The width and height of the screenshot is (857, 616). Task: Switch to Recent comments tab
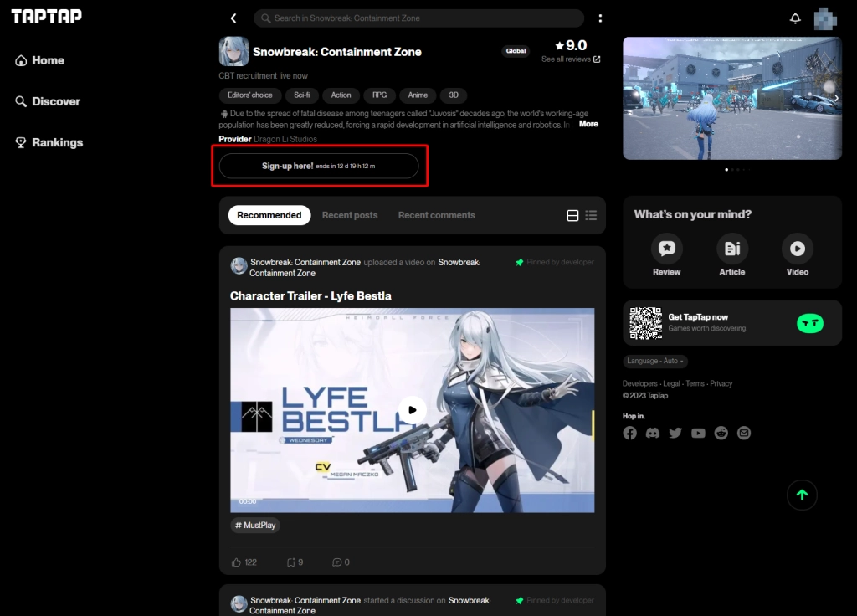coord(437,215)
